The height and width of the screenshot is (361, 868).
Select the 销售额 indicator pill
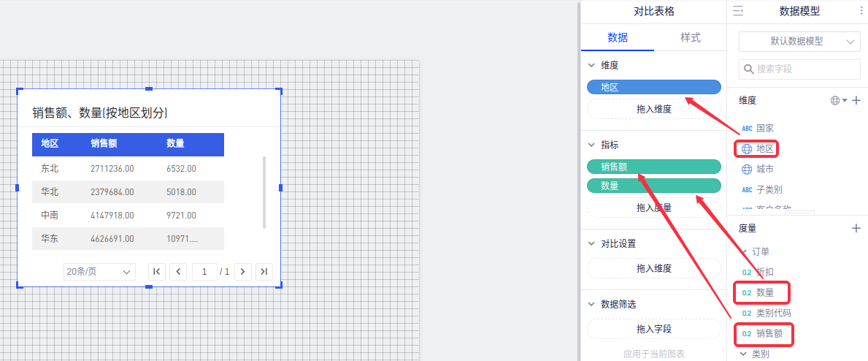coord(653,167)
